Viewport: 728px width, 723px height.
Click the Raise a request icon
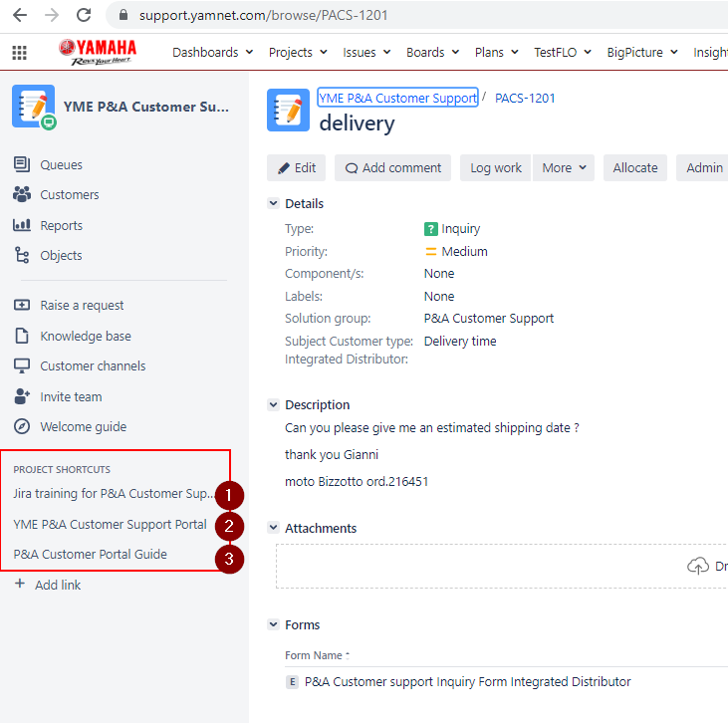pos(22,305)
